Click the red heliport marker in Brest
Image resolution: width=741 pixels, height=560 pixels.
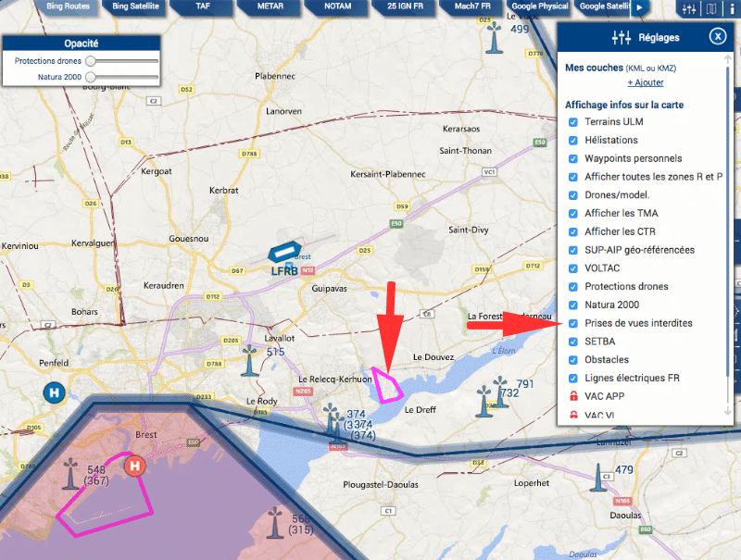click(135, 464)
